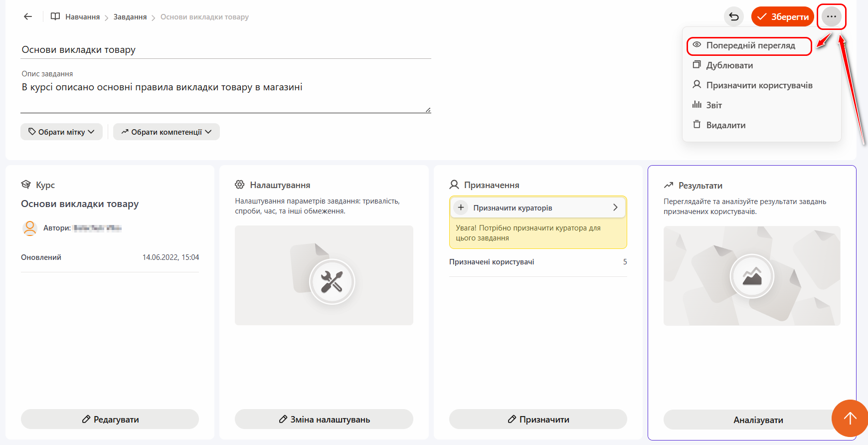Screen dimensions: 868x445
Task: Click the chart image icon in Результати card
Action: tap(752, 276)
